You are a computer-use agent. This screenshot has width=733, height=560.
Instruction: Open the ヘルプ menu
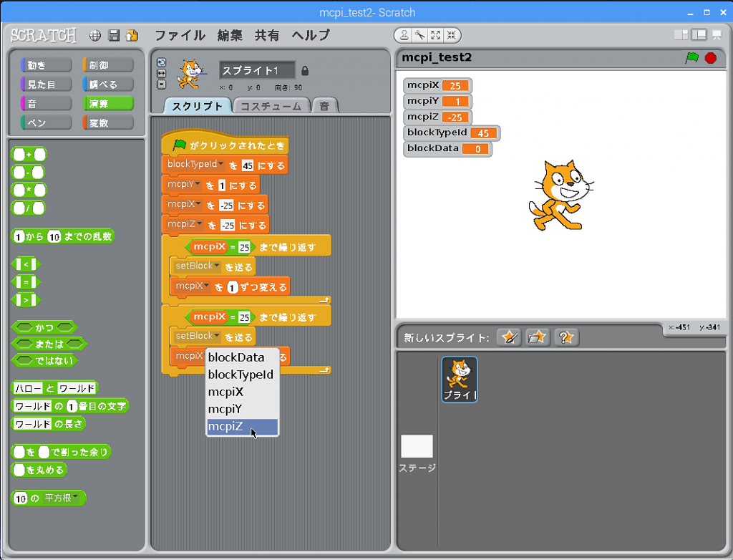(311, 36)
